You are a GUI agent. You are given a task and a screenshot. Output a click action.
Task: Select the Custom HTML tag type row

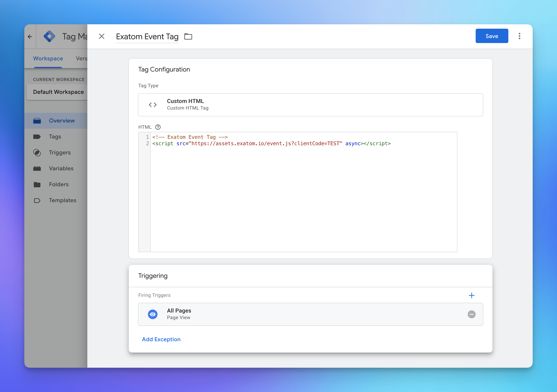click(x=310, y=105)
